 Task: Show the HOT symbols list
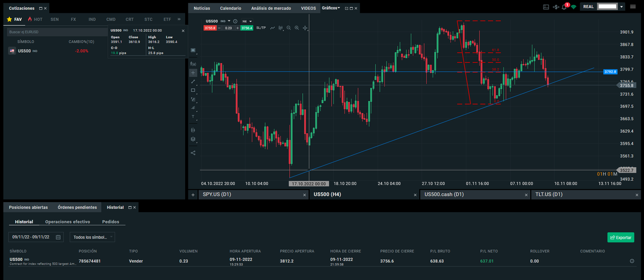click(35, 19)
